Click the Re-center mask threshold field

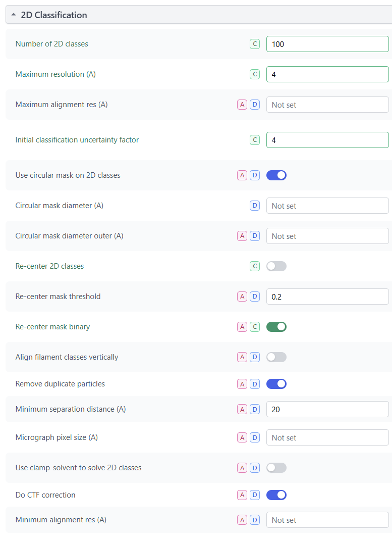pos(327,297)
